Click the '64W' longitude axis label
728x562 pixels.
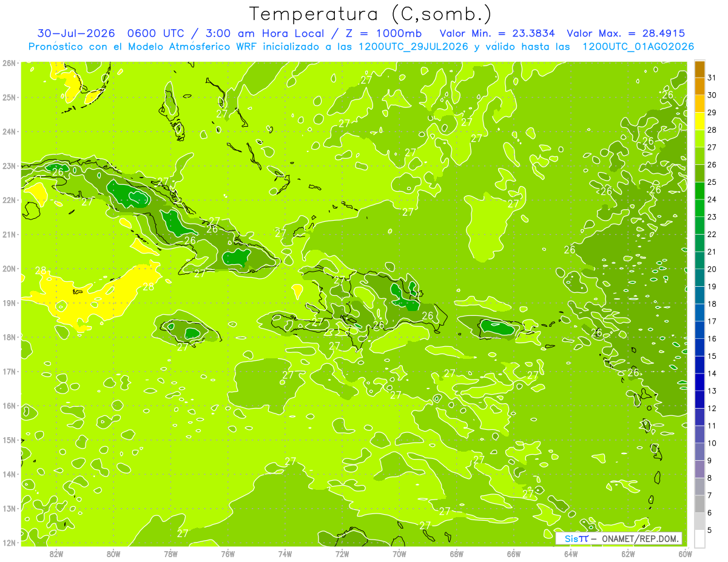570,554
